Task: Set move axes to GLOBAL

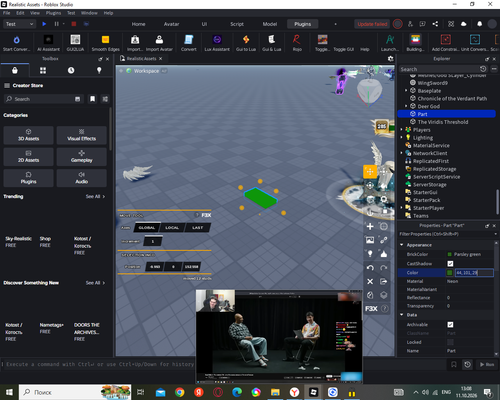Action: (147, 228)
